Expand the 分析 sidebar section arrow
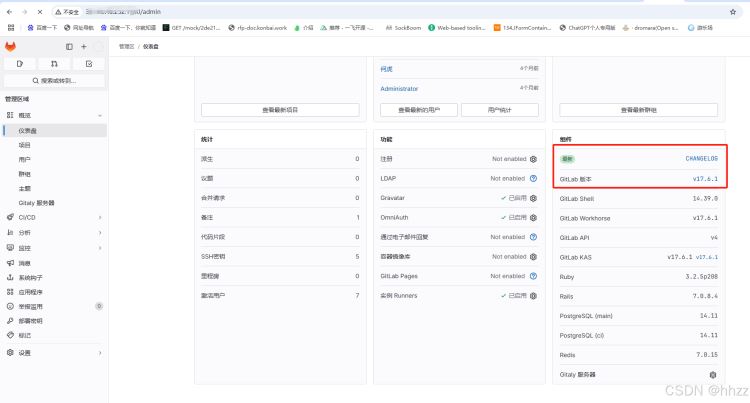Viewport: 750px width, 403px height. (100, 233)
